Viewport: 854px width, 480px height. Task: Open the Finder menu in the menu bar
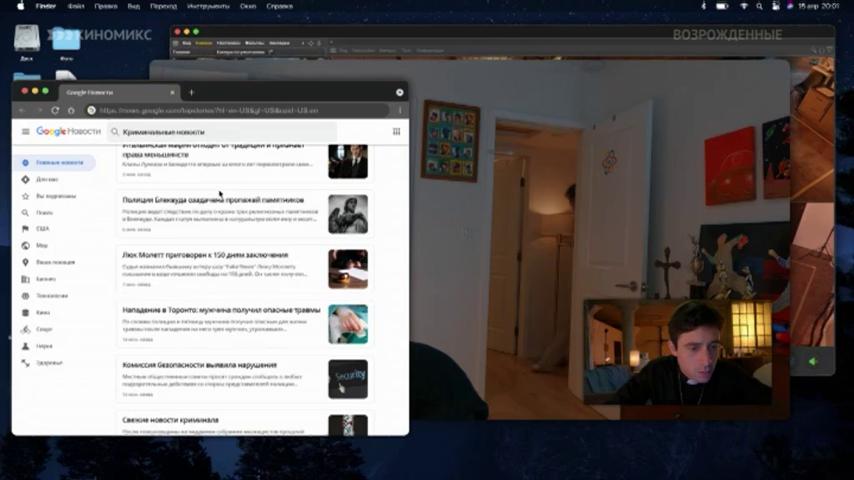pyautogui.click(x=46, y=6)
